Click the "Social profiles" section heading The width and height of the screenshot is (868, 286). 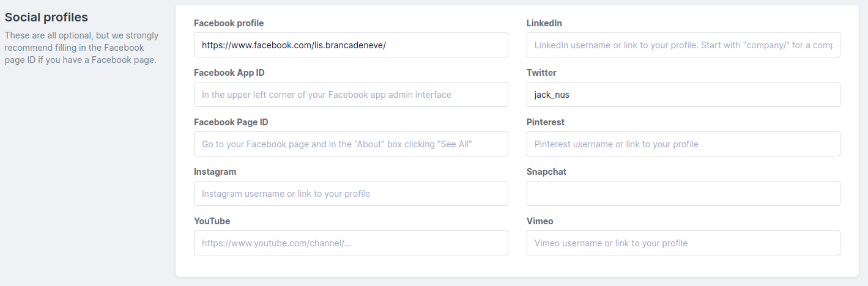point(46,17)
